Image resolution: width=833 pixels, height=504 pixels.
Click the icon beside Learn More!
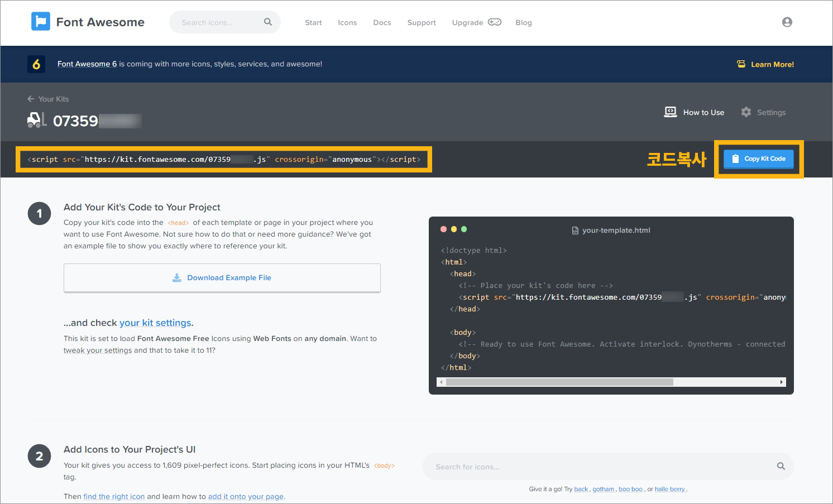pyautogui.click(x=741, y=64)
